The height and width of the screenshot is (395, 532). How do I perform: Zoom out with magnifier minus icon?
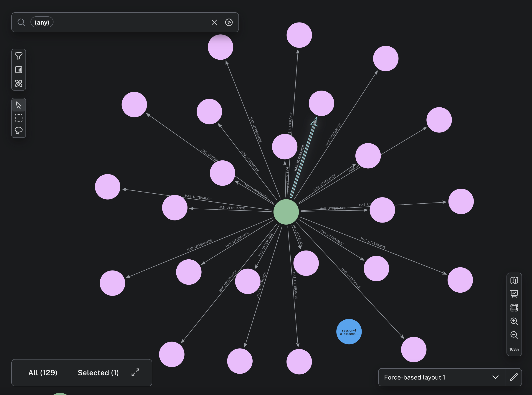(x=514, y=335)
